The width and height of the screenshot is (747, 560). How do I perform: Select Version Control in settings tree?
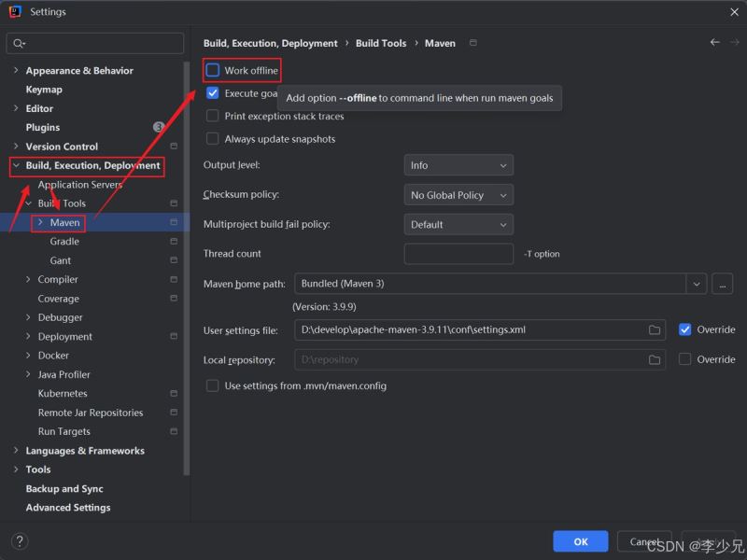[62, 147]
